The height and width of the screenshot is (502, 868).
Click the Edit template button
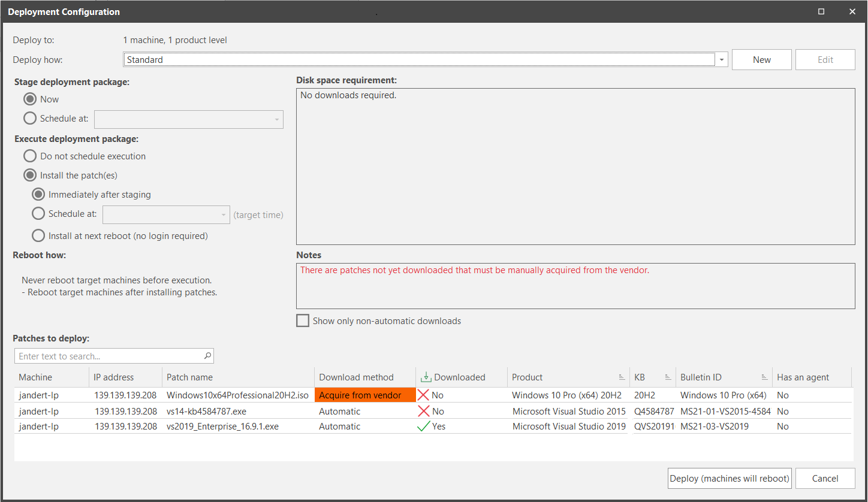pos(825,60)
